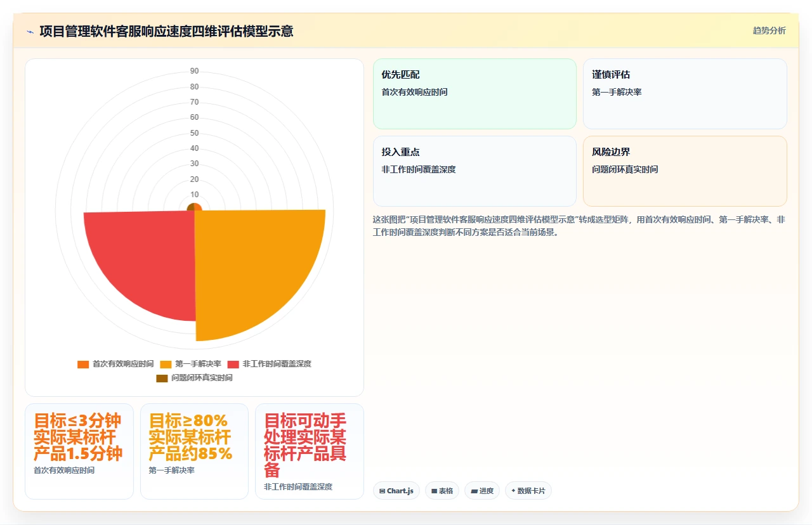This screenshot has width=812, height=525.
Task: Toggle the 首次有效响应时间 legend swatch
Action: 83,364
